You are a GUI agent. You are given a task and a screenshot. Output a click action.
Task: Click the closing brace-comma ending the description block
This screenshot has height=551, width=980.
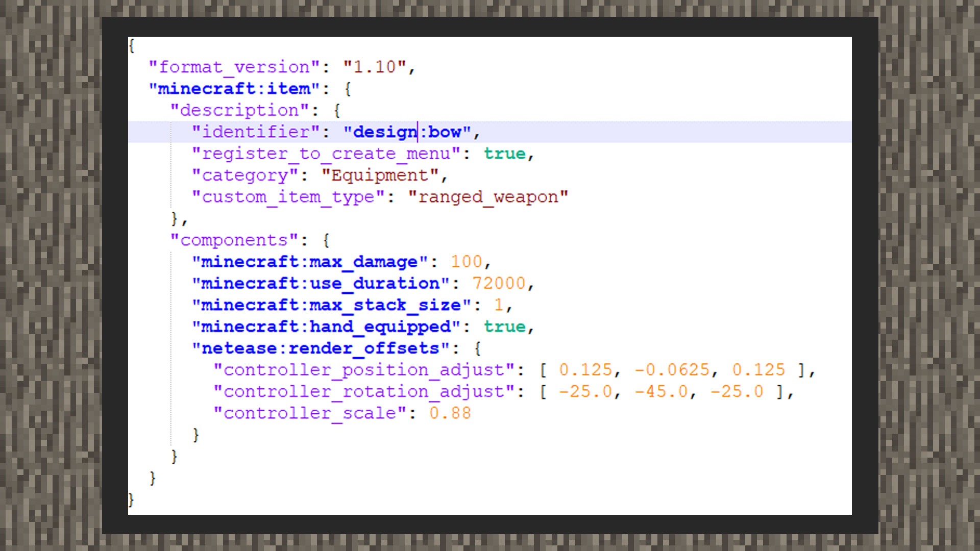179,219
